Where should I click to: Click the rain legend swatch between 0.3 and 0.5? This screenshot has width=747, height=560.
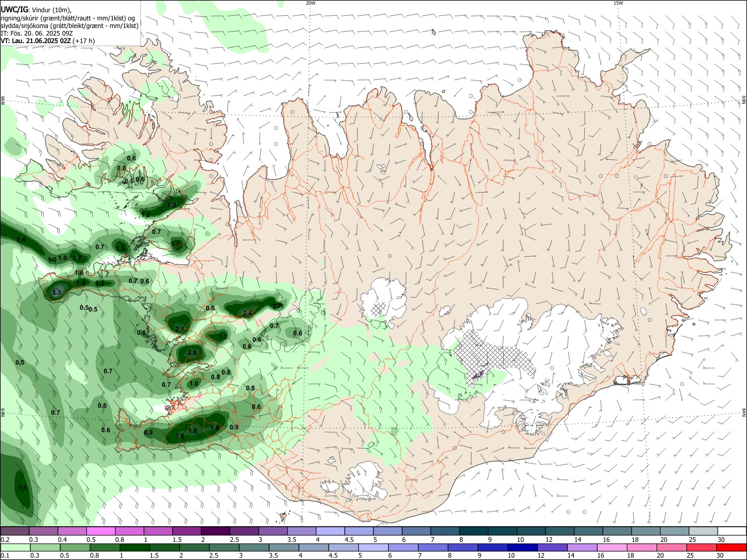point(44,548)
